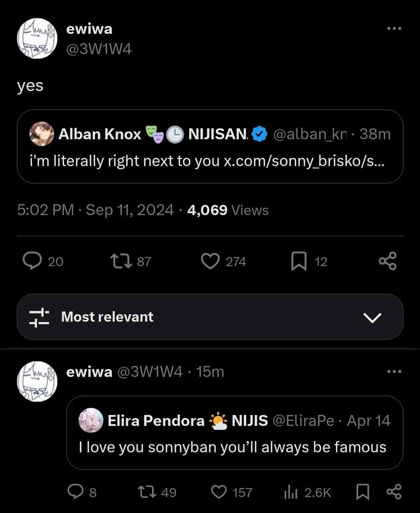Screen dimensions: 420x513
Task: Reply to the comment with 8 replies
Action: tap(76, 492)
